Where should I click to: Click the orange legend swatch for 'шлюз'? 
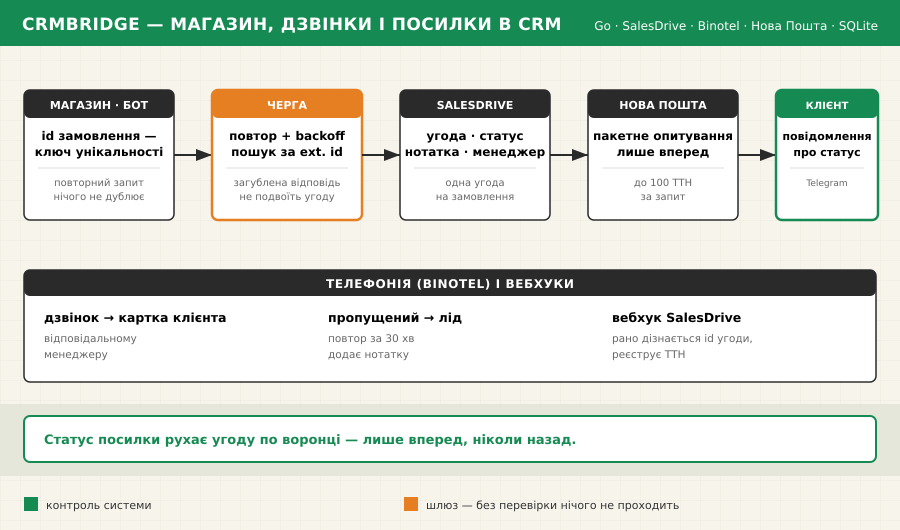point(411,504)
